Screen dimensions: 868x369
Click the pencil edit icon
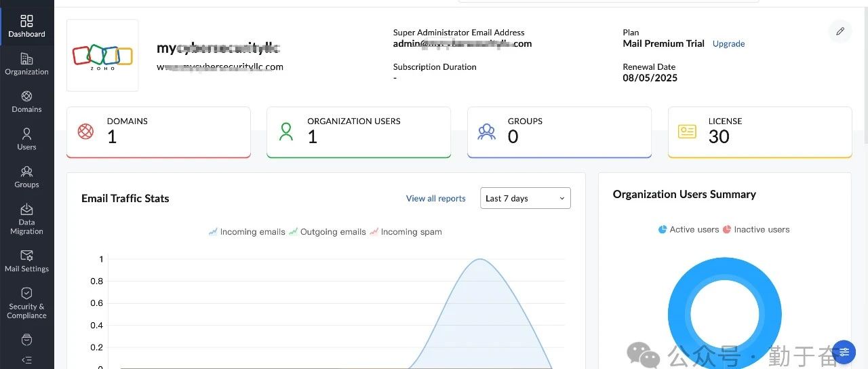click(840, 31)
